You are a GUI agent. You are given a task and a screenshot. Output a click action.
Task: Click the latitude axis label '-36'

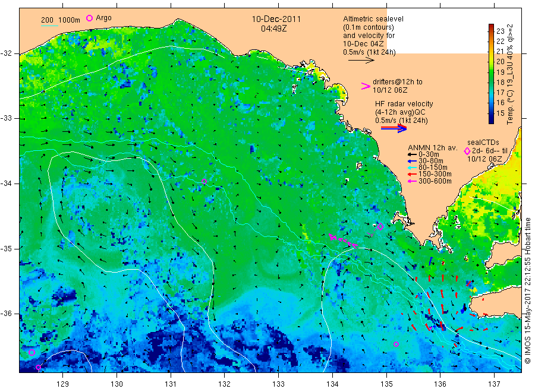(x=6, y=314)
